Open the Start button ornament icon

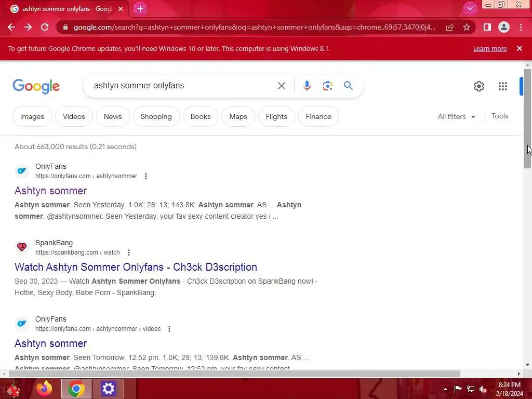pyautogui.click(x=14, y=389)
